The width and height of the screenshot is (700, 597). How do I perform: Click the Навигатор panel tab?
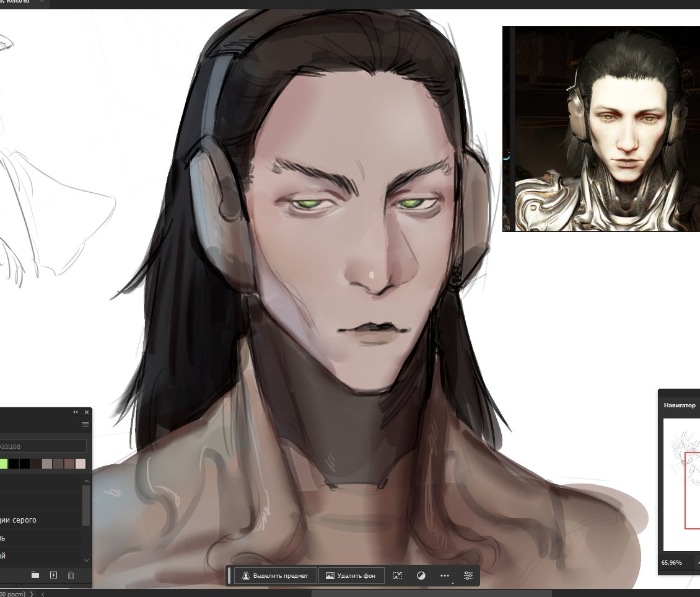click(680, 405)
